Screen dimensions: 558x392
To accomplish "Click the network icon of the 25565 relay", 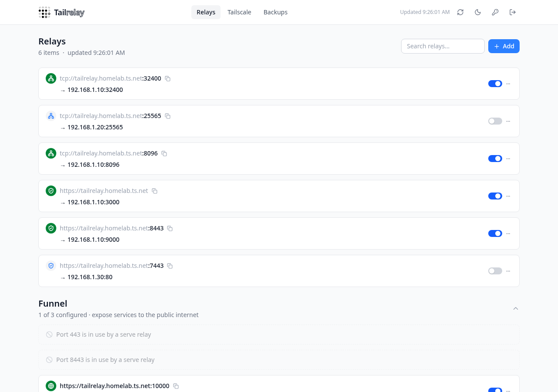I will point(51,116).
